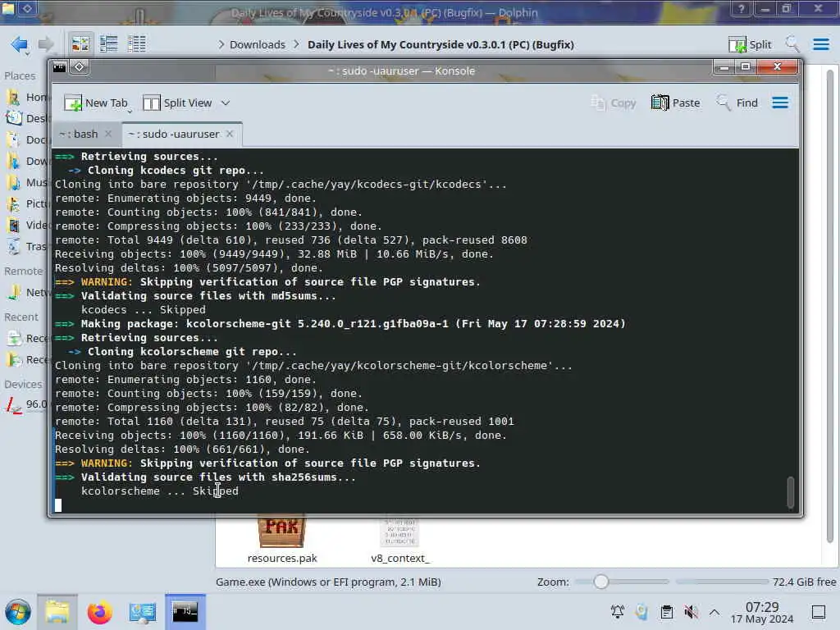Image resolution: width=840 pixels, height=630 pixels.
Task: Go forward in Dolphin navigation
Action: coord(46,44)
